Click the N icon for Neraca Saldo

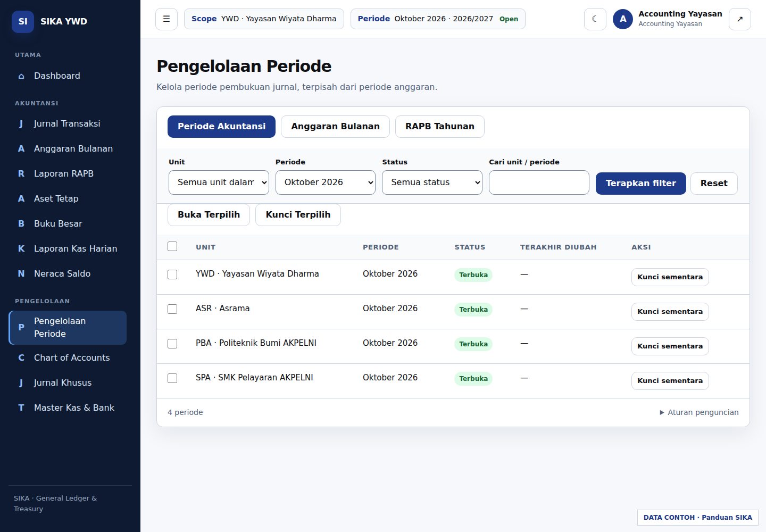pyautogui.click(x=21, y=274)
